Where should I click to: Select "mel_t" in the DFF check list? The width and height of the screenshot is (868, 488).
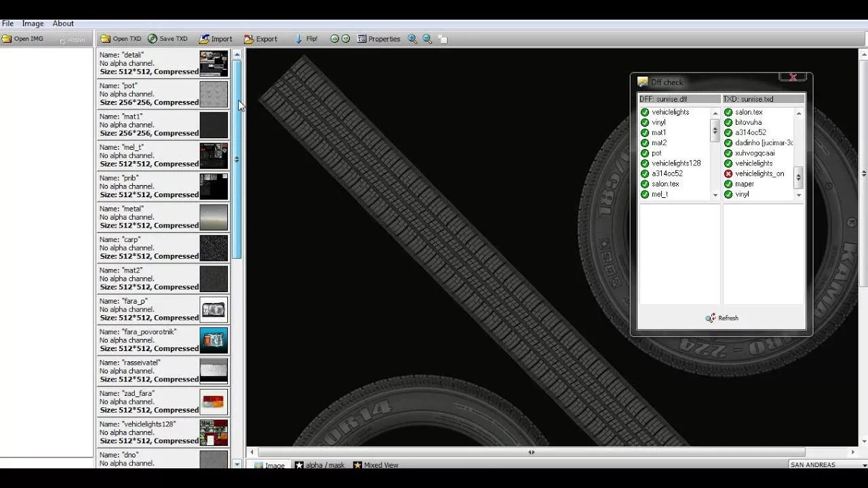[x=660, y=194]
